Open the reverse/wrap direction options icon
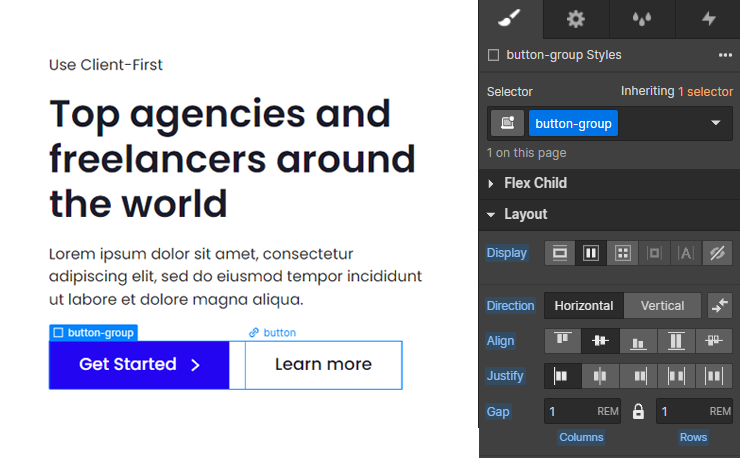The height and width of the screenshot is (458, 740). pyautogui.click(x=720, y=305)
